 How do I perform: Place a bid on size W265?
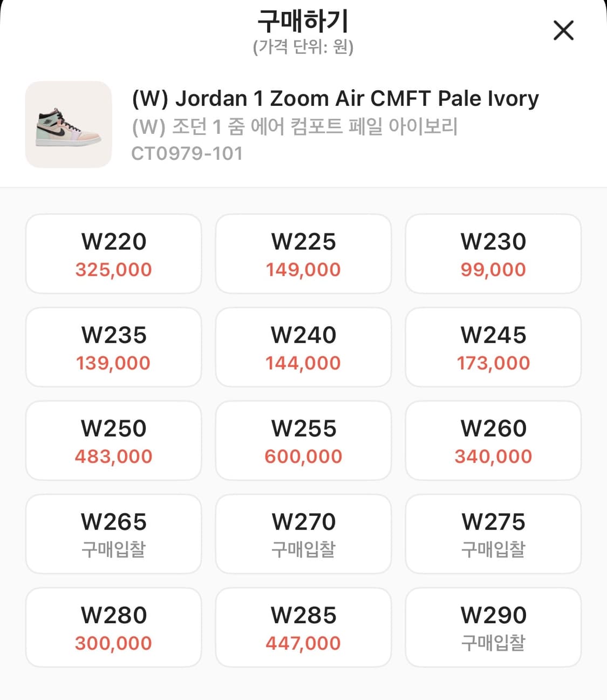[113, 534]
